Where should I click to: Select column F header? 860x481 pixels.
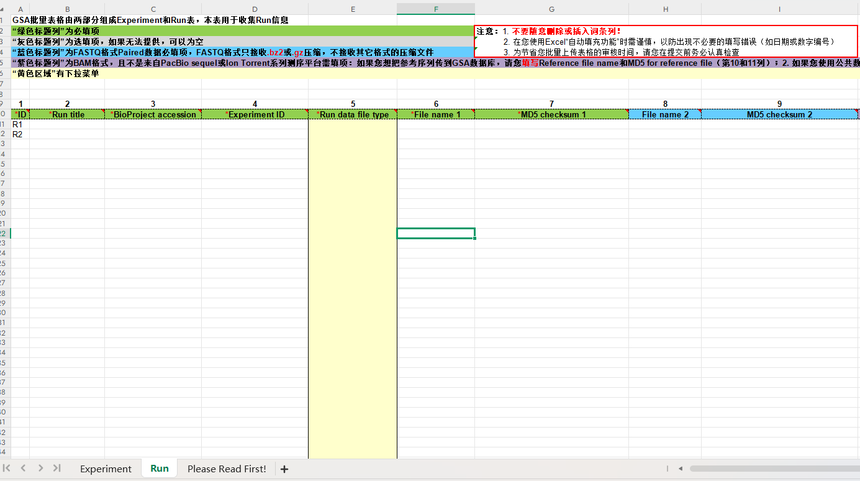pyautogui.click(x=435, y=9)
